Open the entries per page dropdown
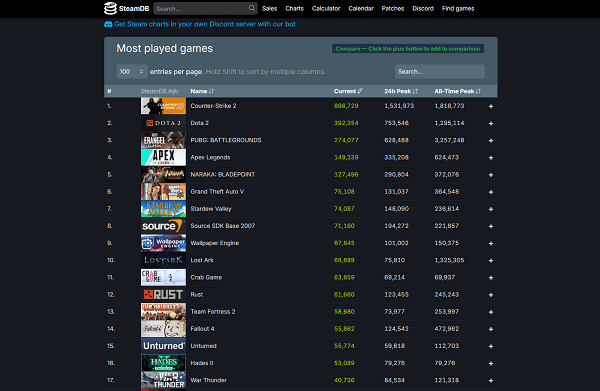This screenshot has width=600, height=391. click(132, 72)
